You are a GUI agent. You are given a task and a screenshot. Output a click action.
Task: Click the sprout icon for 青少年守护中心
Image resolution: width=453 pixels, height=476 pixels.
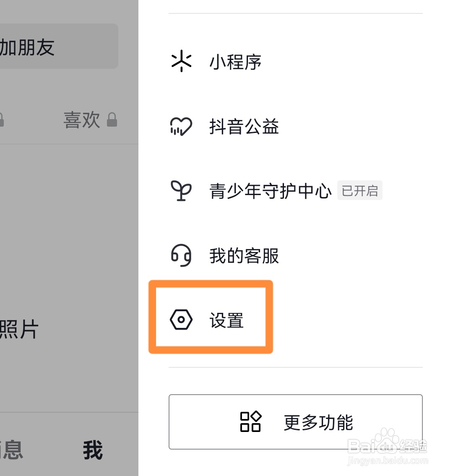click(181, 191)
